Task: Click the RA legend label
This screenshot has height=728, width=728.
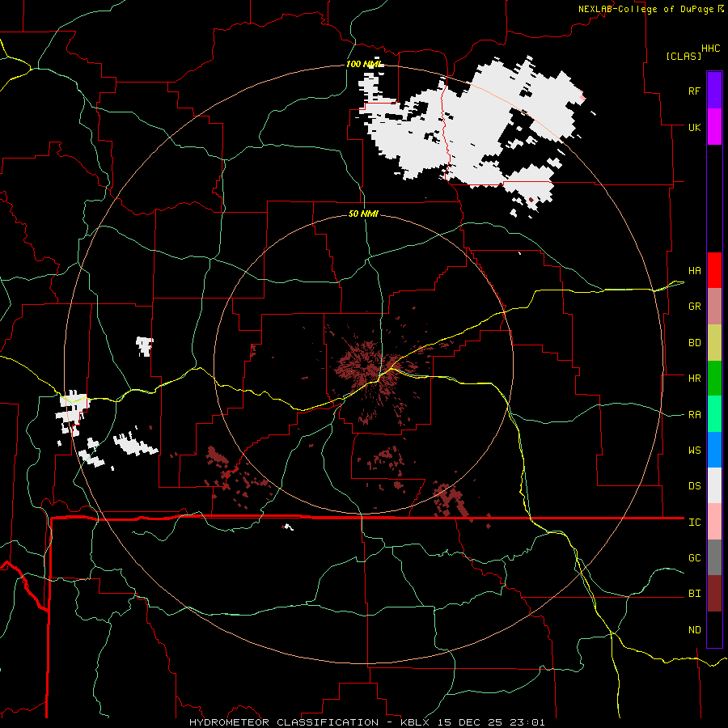Action: coord(694,415)
